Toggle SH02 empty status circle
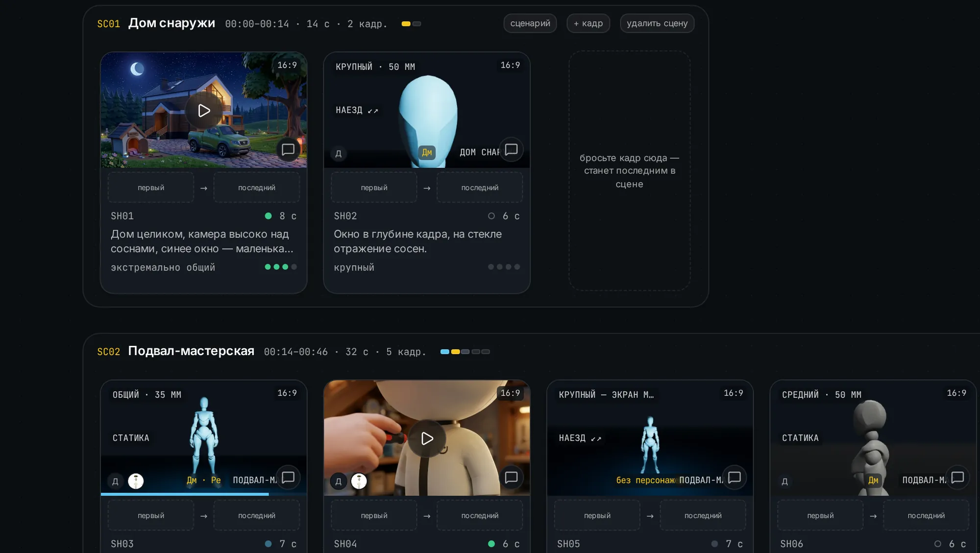Screen dimensions: 980x553 pos(491,216)
